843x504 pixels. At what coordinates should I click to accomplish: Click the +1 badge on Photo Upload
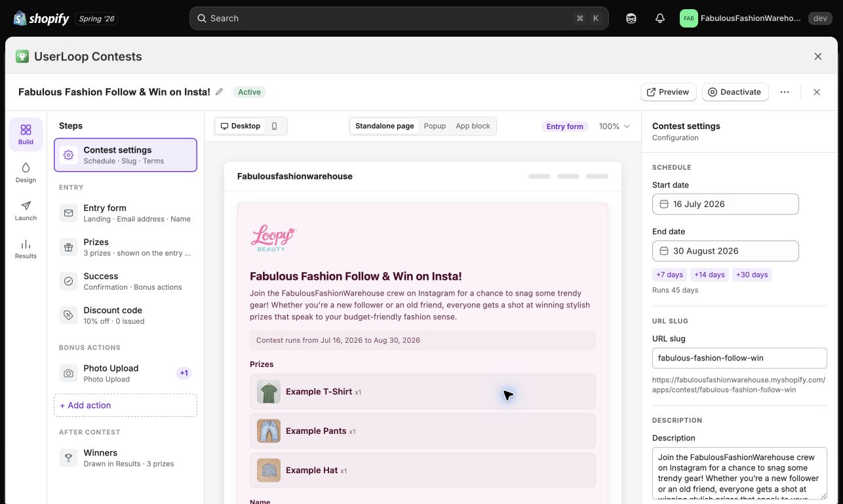184,374
